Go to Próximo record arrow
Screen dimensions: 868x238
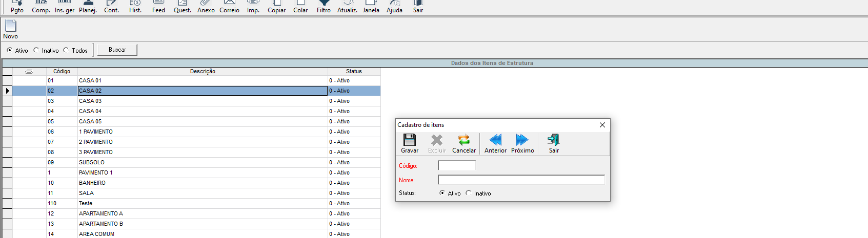pos(522,140)
